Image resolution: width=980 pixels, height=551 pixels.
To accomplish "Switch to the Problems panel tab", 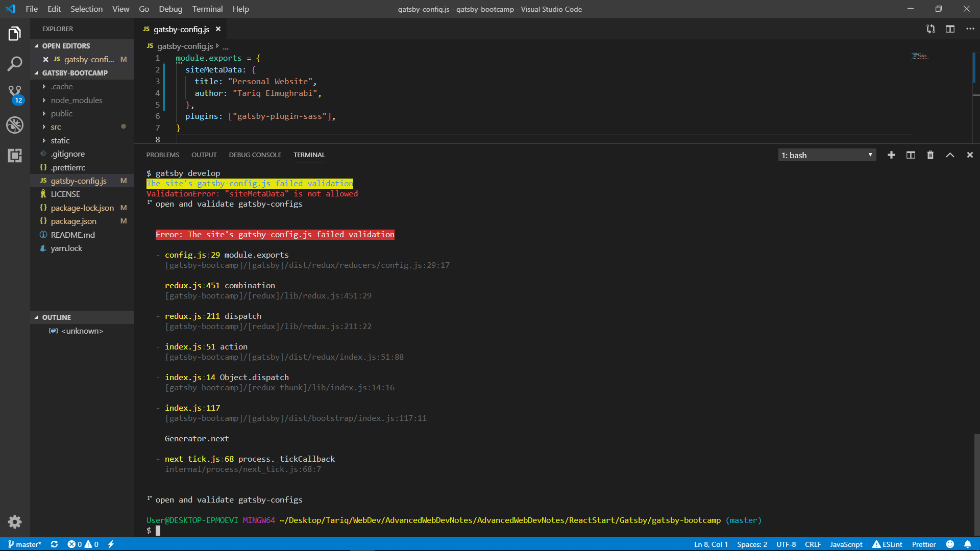I will pos(163,155).
